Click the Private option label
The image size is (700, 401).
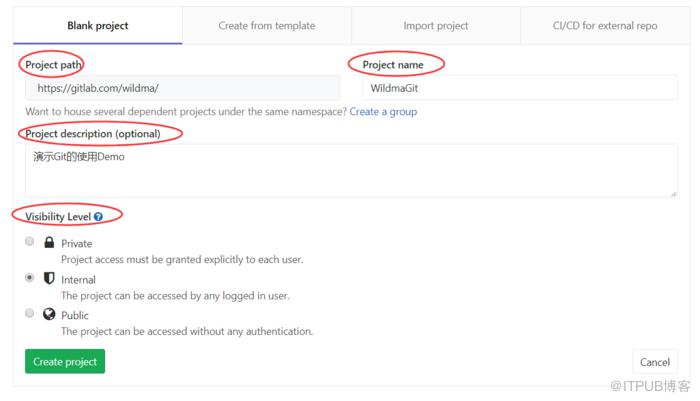[x=77, y=244]
